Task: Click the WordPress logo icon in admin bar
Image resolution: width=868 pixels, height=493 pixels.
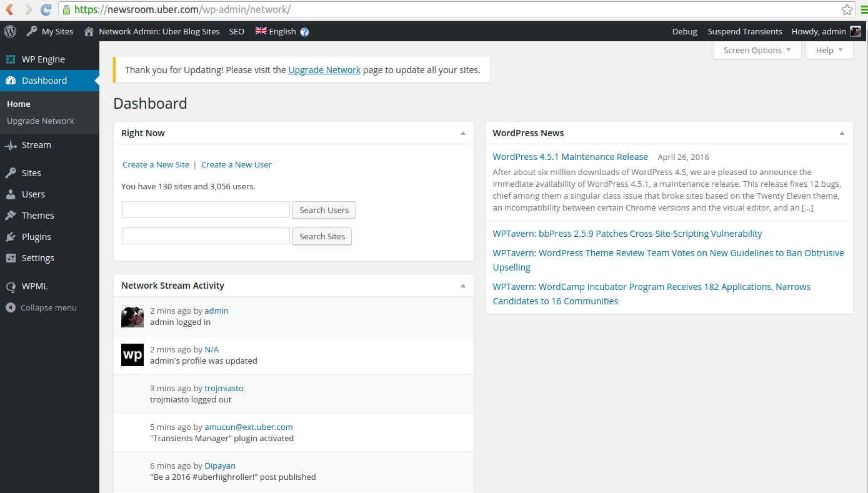Action: coord(10,31)
